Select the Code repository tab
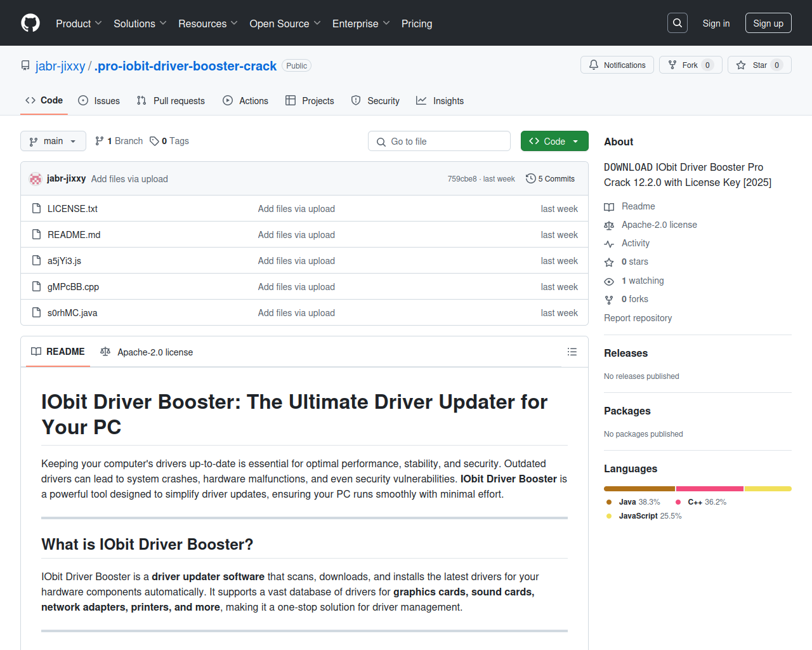This screenshot has height=650, width=812. (44, 100)
